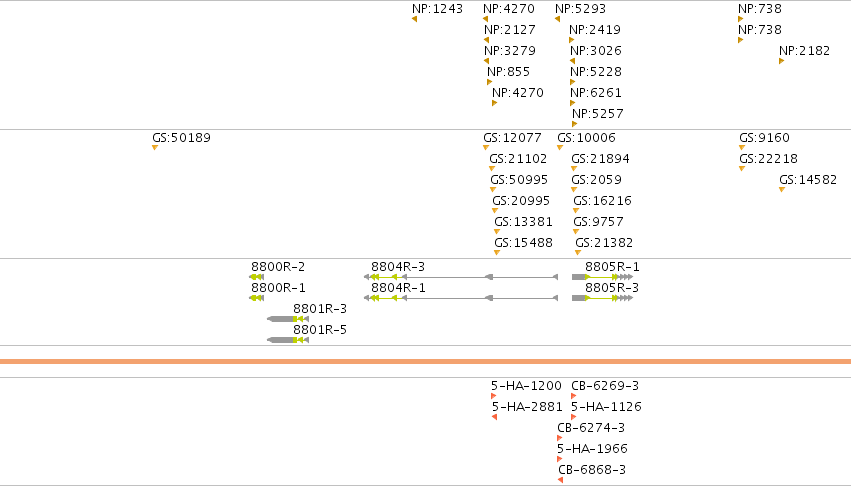Open the GS:9757 label
The height and width of the screenshot is (486, 851).
(x=598, y=222)
